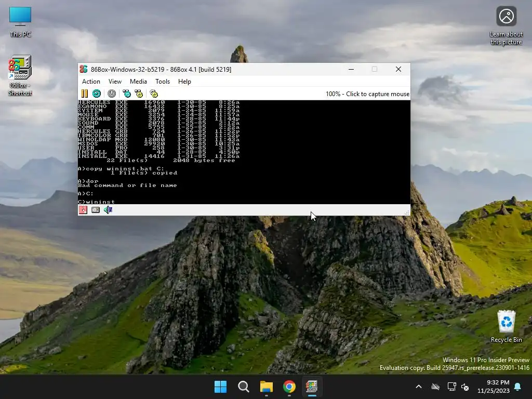Open the View menu

pyautogui.click(x=115, y=82)
